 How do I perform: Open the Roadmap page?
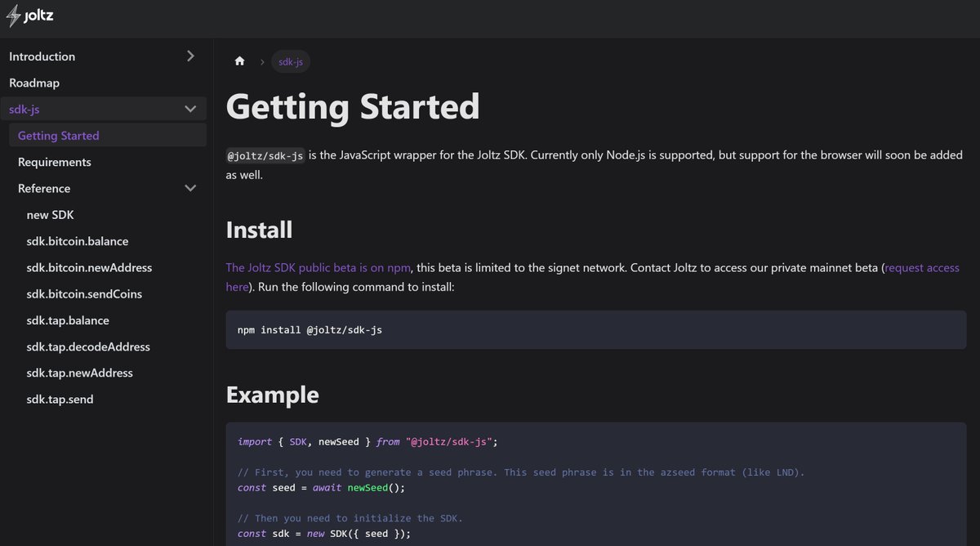click(x=34, y=83)
